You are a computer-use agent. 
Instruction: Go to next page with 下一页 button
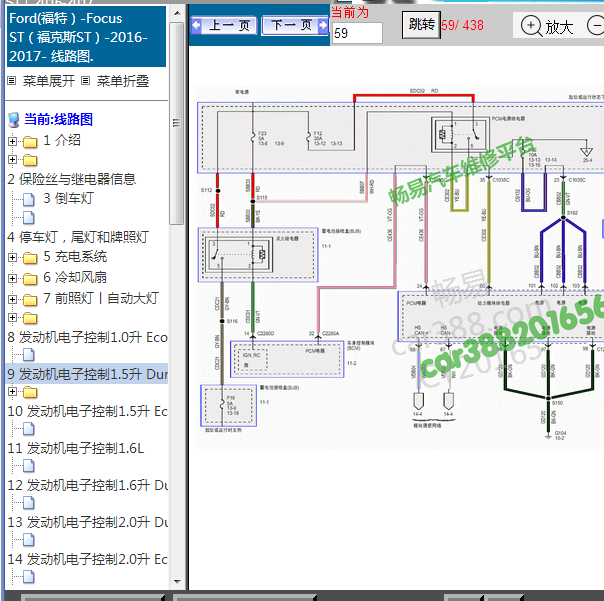(295, 26)
